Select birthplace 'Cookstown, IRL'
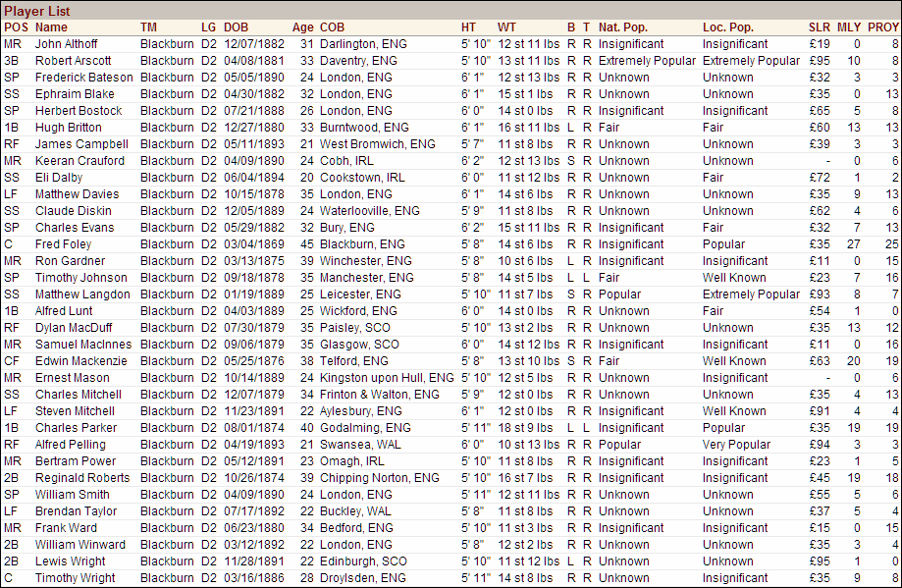The image size is (902, 588). click(x=362, y=178)
